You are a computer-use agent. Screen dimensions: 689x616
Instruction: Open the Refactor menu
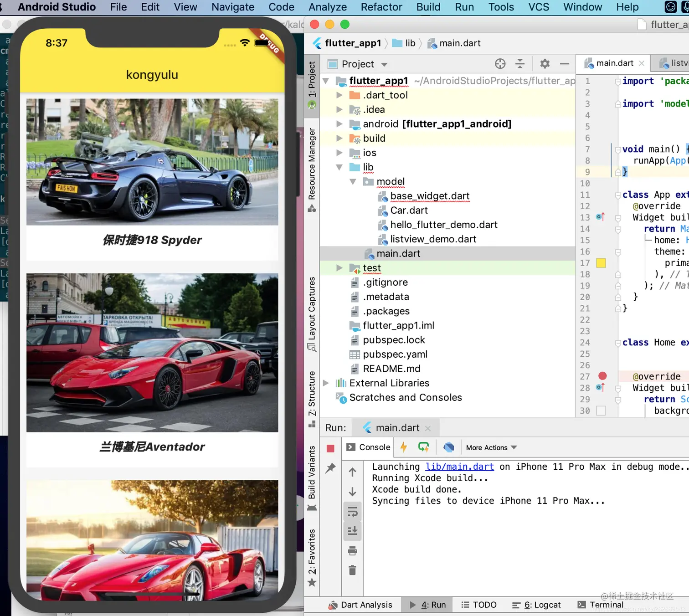click(381, 7)
